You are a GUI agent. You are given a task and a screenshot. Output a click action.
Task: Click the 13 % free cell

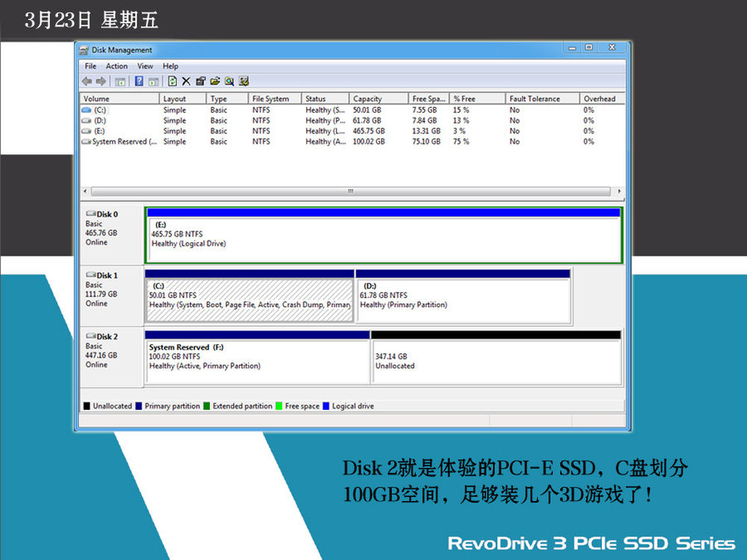[x=461, y=120]
